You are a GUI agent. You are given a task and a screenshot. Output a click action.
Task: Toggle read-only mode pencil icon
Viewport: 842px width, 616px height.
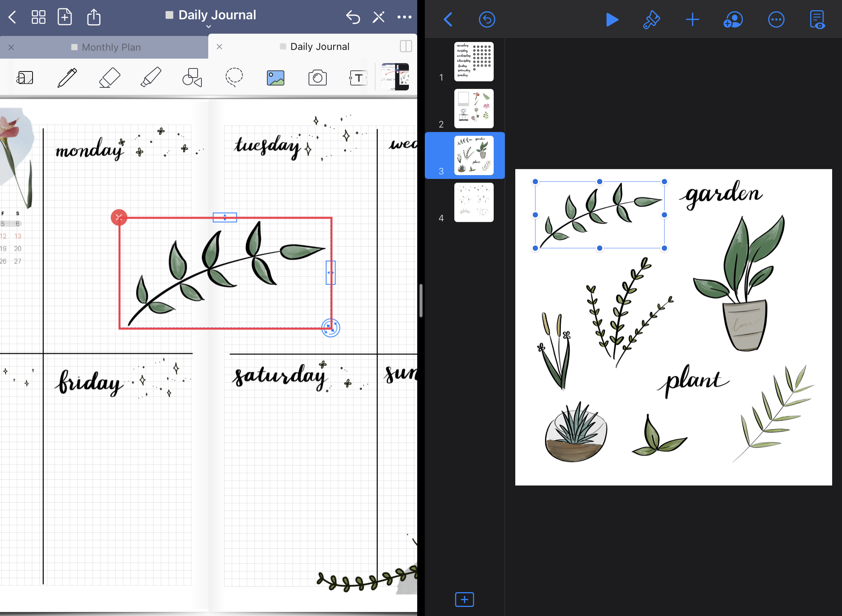[x=378, y=17]
